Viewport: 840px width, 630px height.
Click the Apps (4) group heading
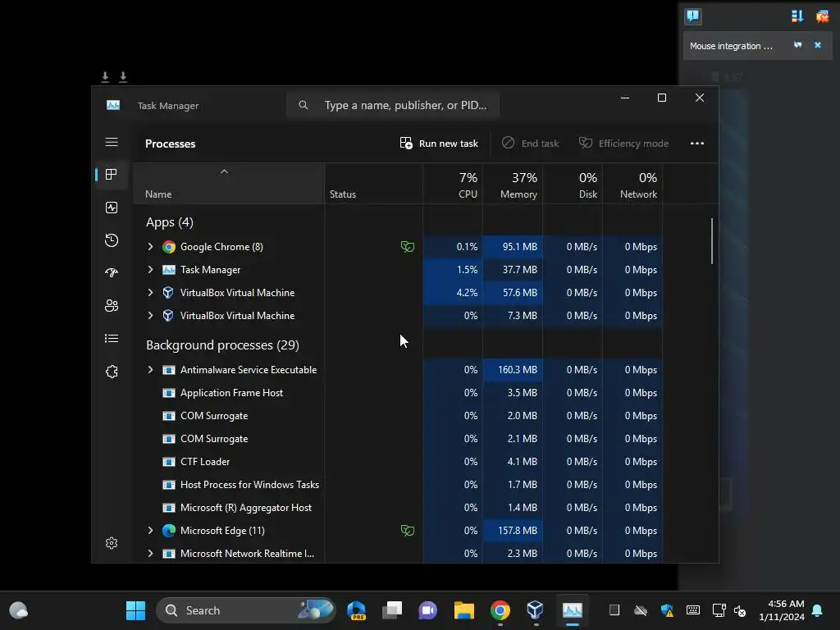(169, 221)
